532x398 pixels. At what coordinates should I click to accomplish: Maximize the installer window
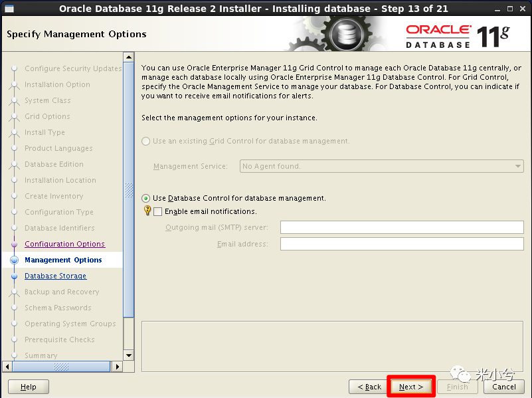(x=510, y=9)
